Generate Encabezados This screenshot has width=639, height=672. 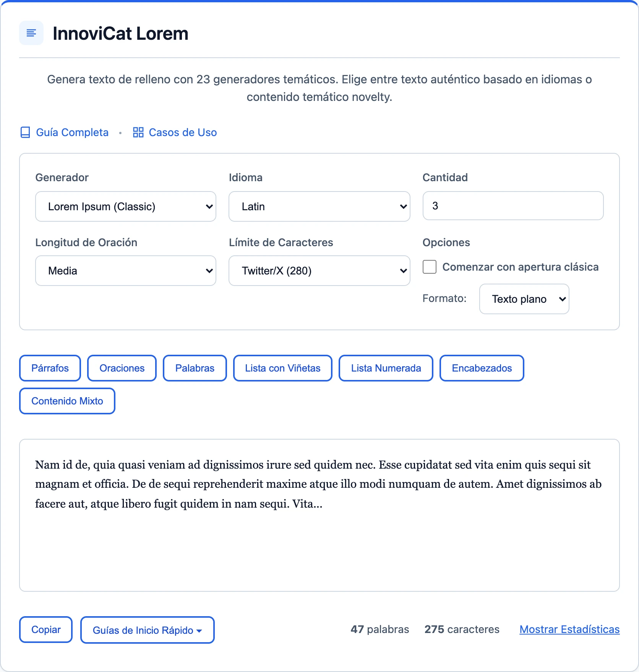(x=482, y=368)
